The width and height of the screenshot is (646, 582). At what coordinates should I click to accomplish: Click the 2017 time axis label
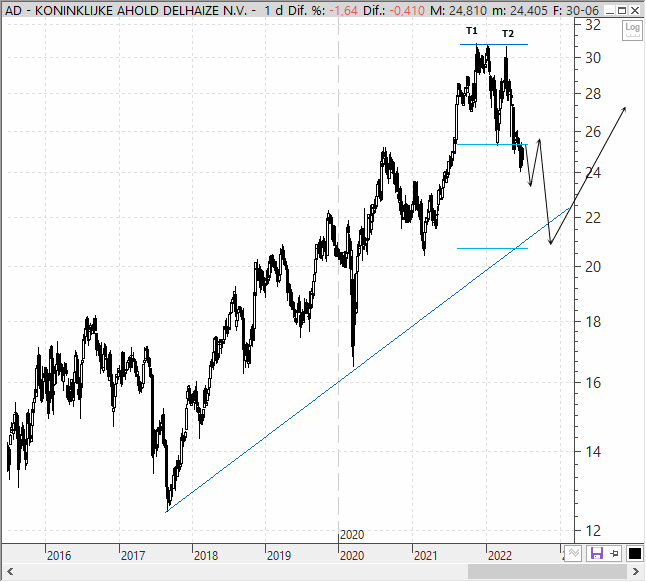pyautogui.click(x=133, y=556)
